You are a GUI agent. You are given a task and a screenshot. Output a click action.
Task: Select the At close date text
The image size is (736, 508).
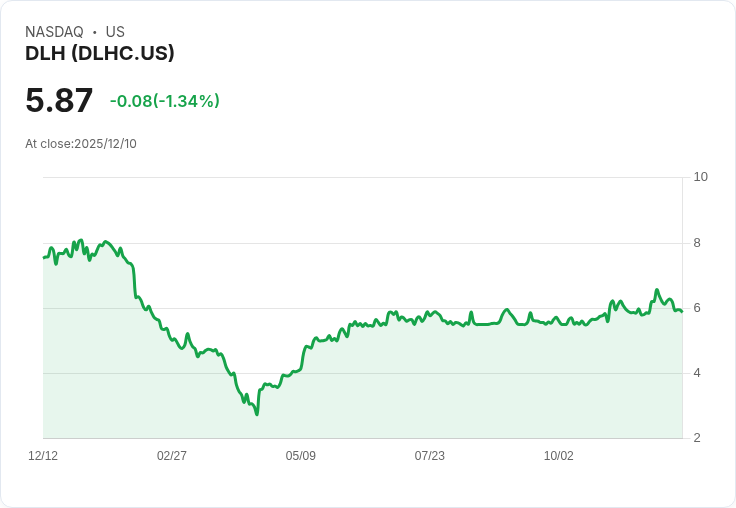[81, 143]
